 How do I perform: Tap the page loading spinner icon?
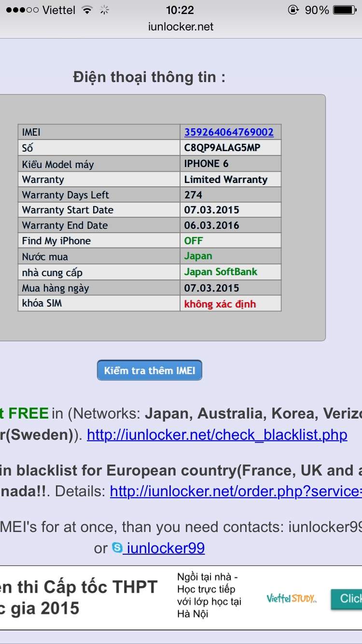pyautogui.click(x=104, y=10)
